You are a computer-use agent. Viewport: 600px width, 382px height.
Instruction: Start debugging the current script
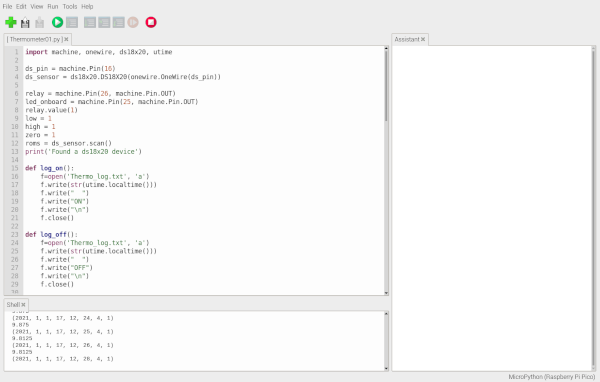click(72, 22)
